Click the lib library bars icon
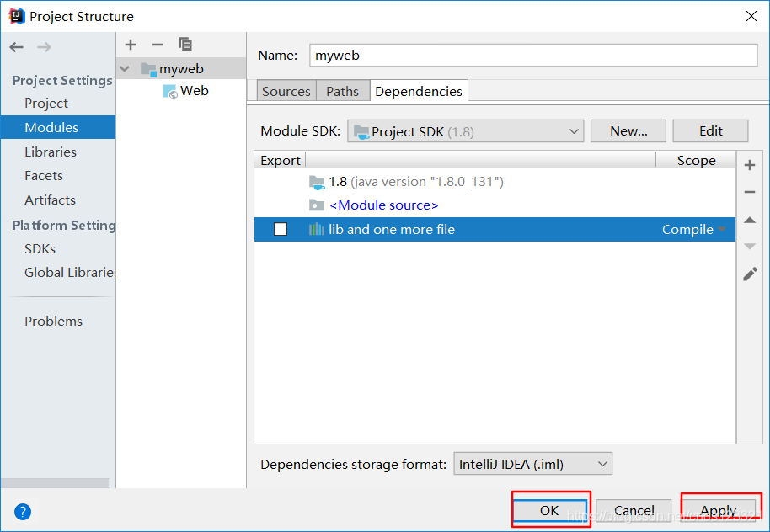The width and height of the screenshot is (770, 532). coord(317,229)
